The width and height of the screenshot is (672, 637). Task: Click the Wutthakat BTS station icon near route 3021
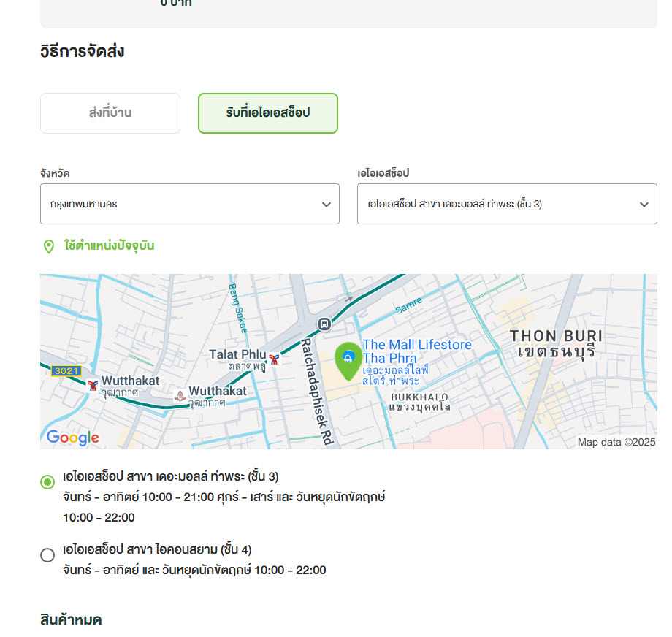coord(93,386)
